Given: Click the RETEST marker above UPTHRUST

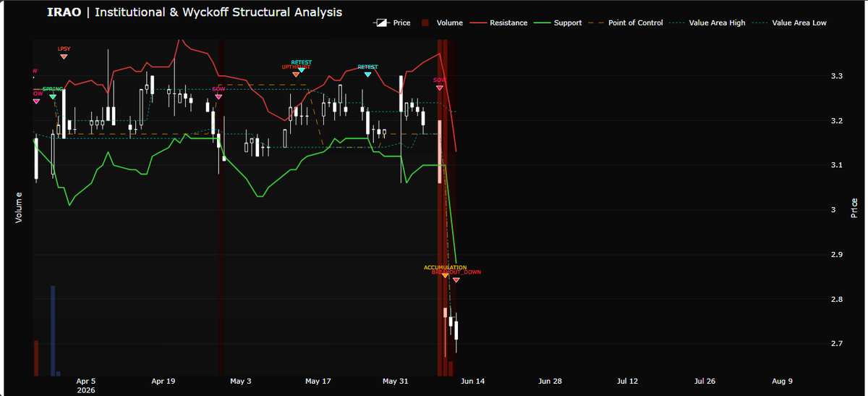Looking at the screenshot, I should (302, 69).
